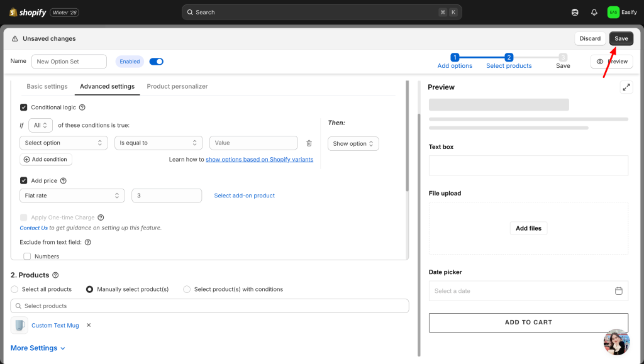Open the Product personalizer tab
Screen dimensions: 644x364
(177, 86)
